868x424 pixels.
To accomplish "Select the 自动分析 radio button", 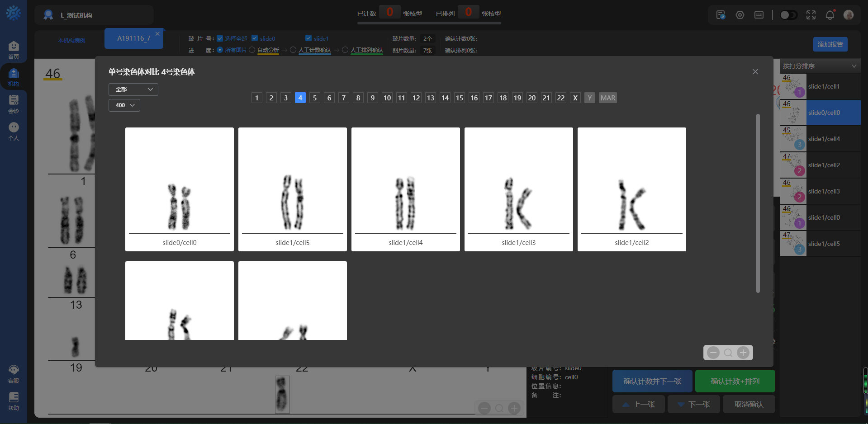I will [x=252, y=50].
